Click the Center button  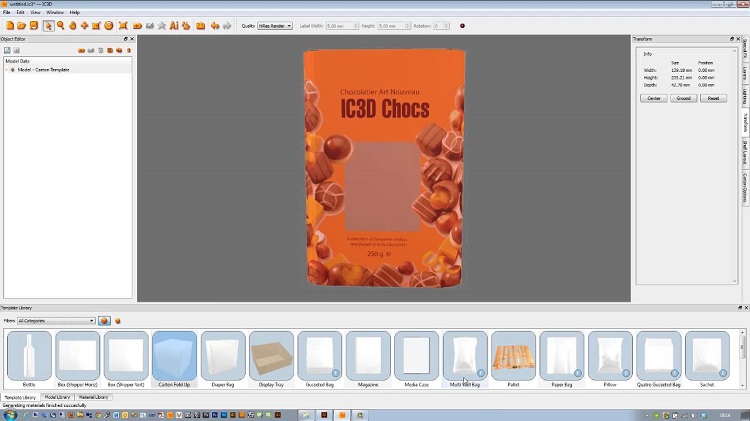click(654, 98)
